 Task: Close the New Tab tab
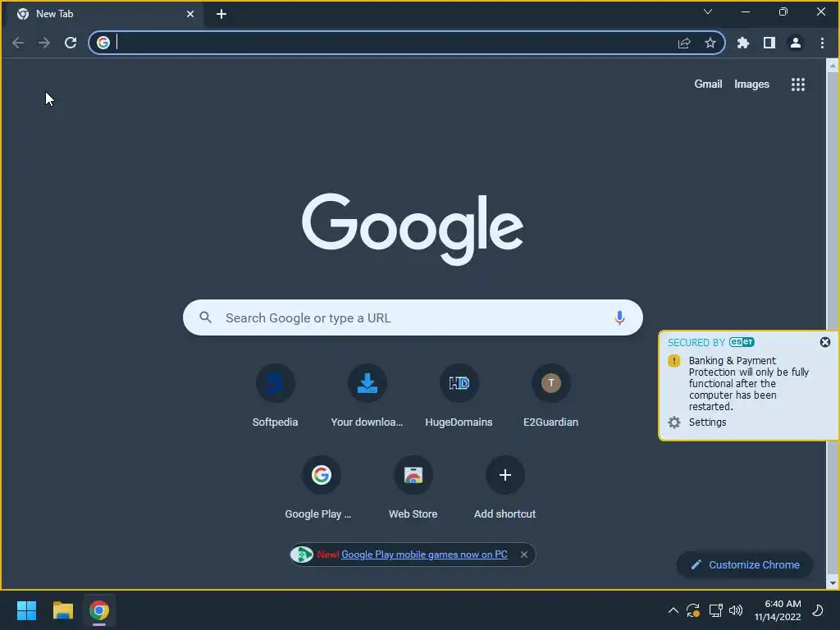coord(190,14)
